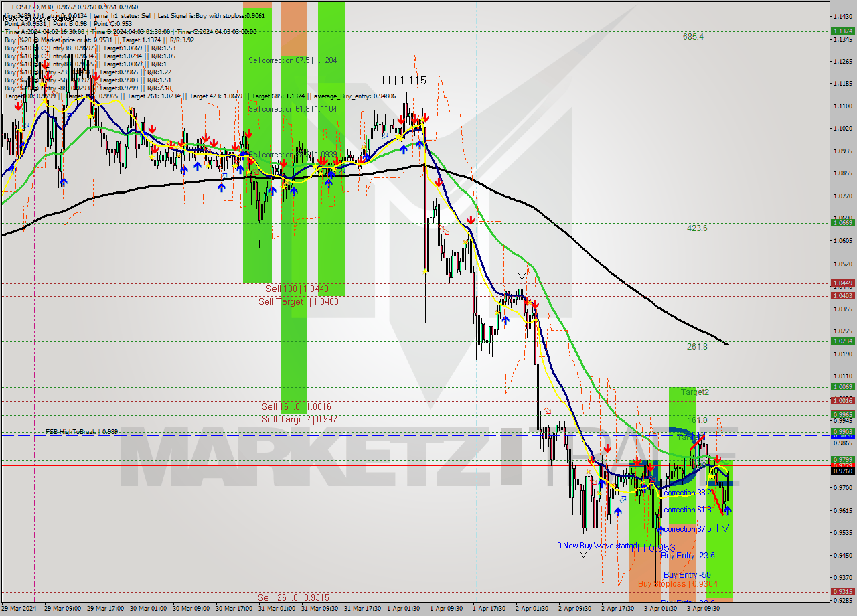Click the green 1.1374 price tag
Viewport: 857px width, 616px height.
click(842, 31)
